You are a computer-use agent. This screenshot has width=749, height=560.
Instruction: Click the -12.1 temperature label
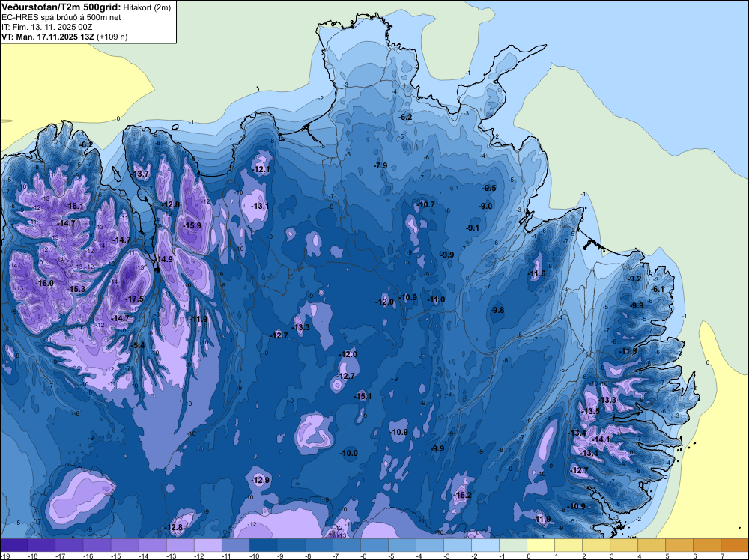pos(261,169)
